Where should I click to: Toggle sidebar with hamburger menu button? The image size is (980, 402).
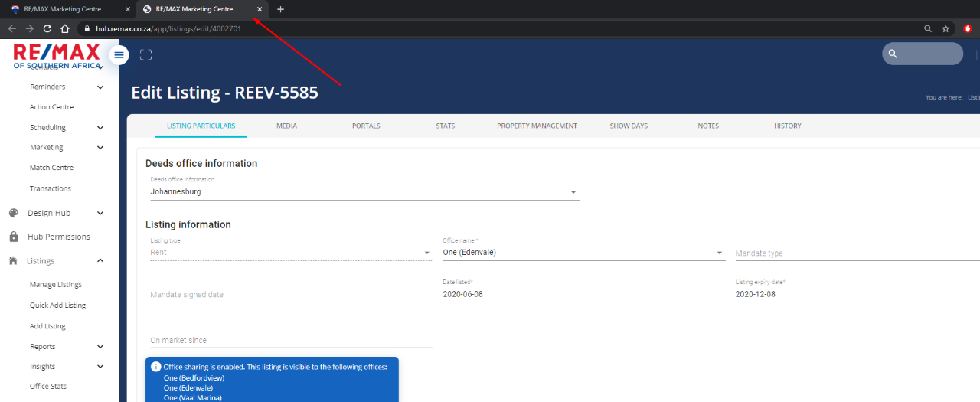(119, 55)
